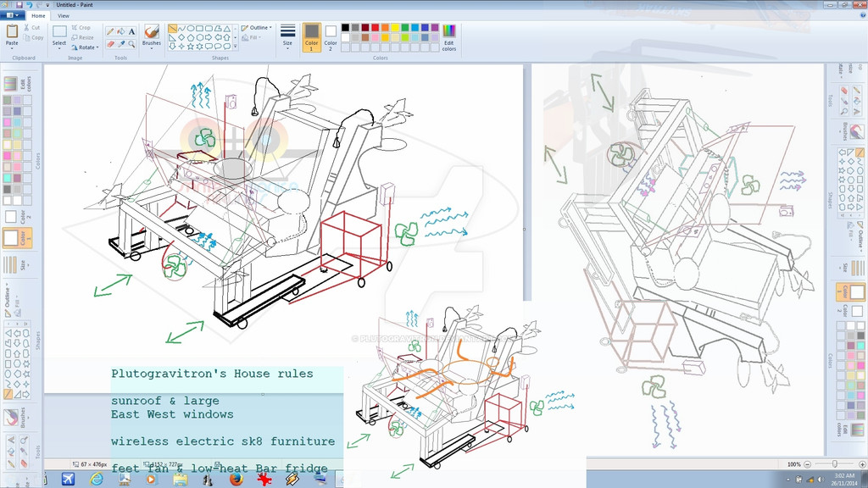Click the Copy button

click(x=33, y=37)
